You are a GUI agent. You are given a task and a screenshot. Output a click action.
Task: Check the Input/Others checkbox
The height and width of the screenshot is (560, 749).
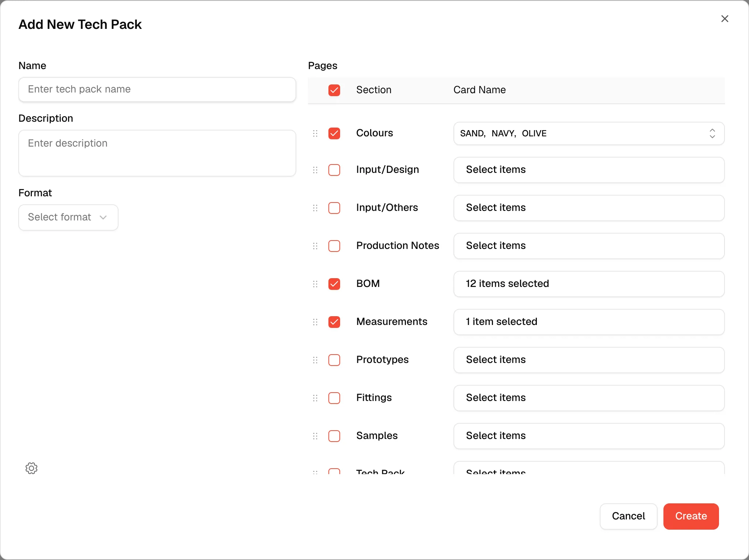point(334,208)
